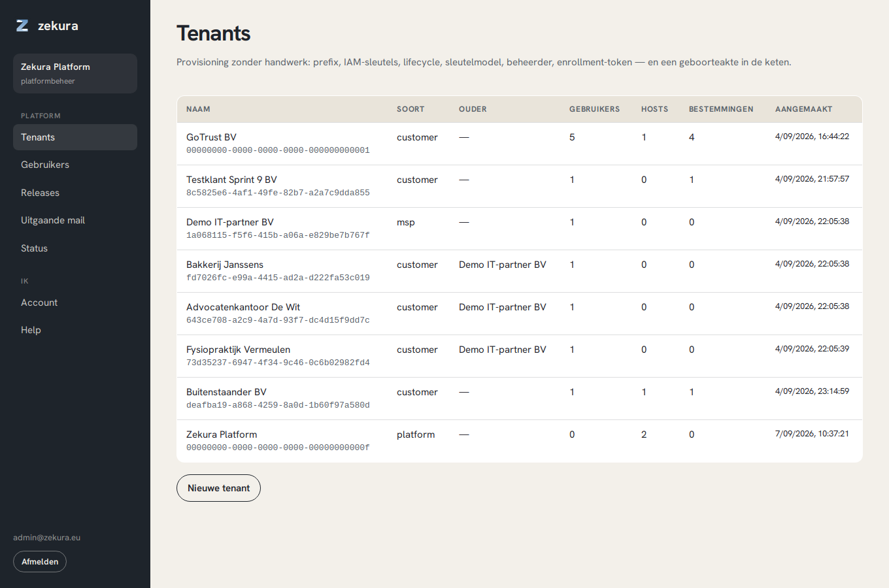Viewport: 889px width, 588px height.
Task: Click the SOORT column header
Action: click(x=411, y=109)
